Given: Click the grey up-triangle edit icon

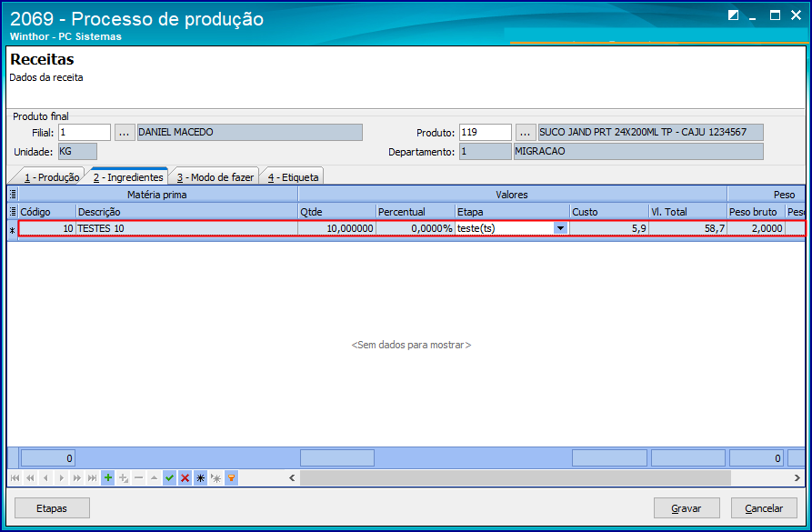Looking at the screenshot, I should coord(154,477).
